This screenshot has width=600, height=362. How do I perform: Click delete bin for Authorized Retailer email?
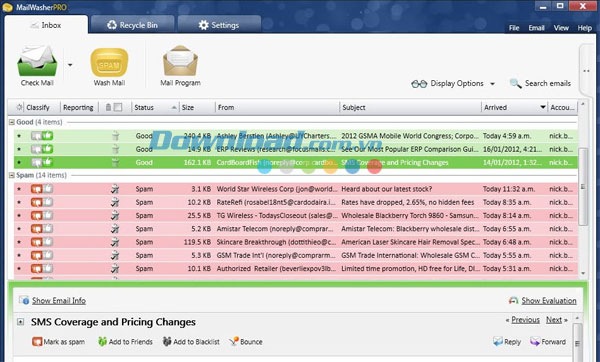point(115,269)
